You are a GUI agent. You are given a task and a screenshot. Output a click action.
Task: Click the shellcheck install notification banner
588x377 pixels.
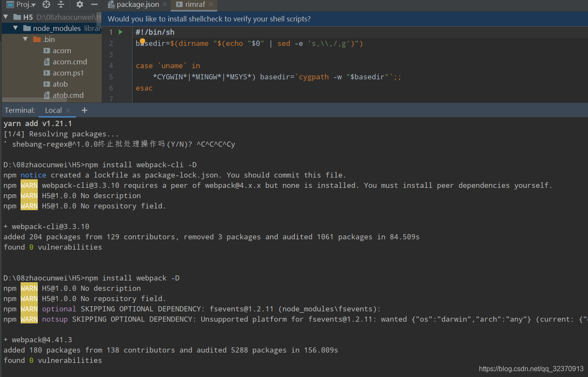[345, 19]
